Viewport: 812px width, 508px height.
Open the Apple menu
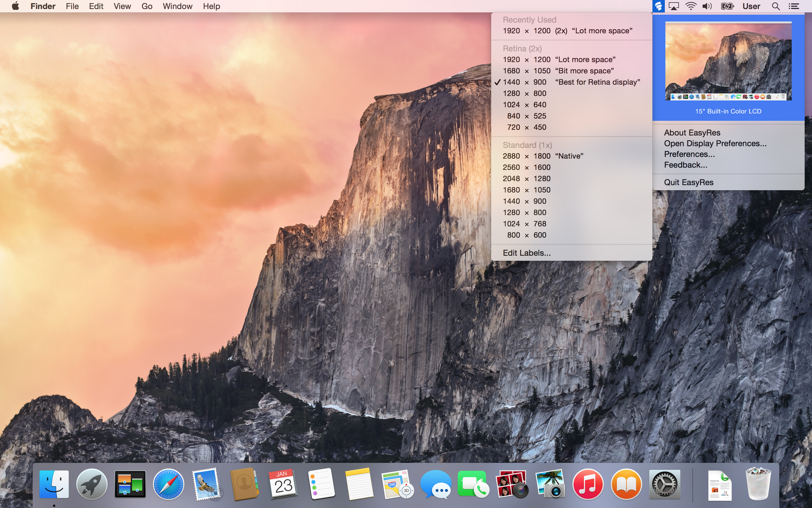(x=16, y=6)
